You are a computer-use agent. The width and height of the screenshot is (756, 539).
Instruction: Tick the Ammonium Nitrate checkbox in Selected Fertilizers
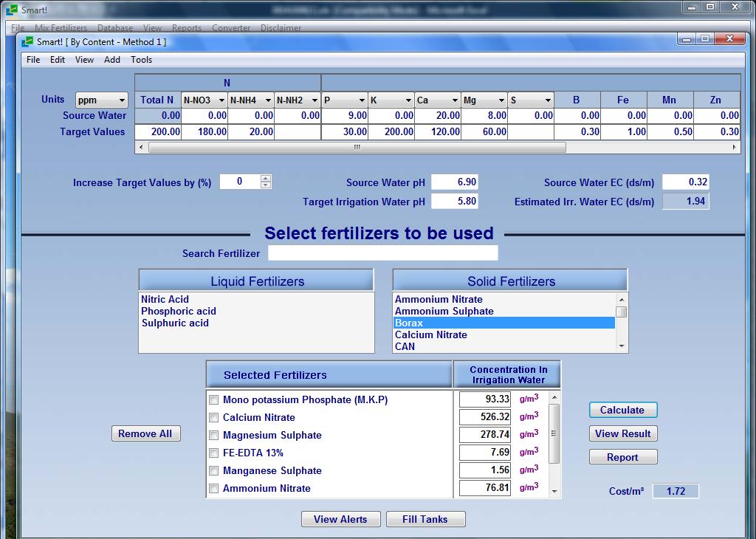pos(213,488)
